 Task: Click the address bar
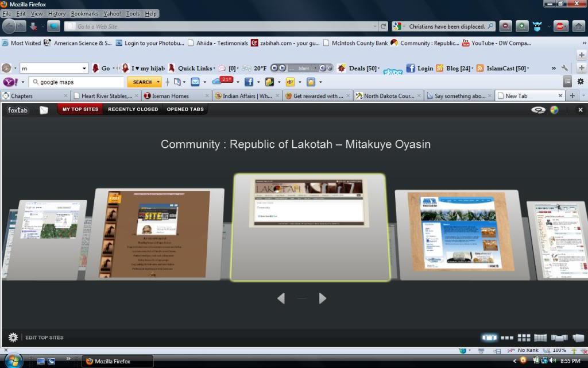pos(220,26)
